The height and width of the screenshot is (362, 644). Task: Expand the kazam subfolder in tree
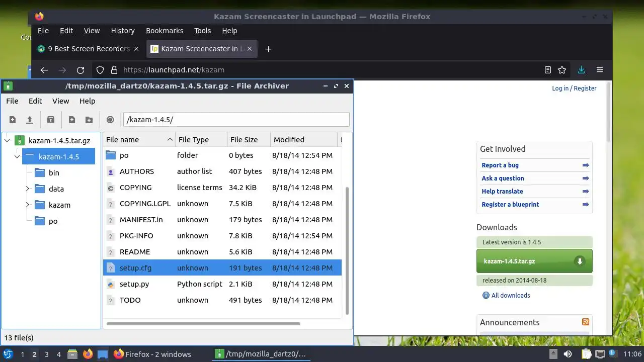(x=28, y=205)
